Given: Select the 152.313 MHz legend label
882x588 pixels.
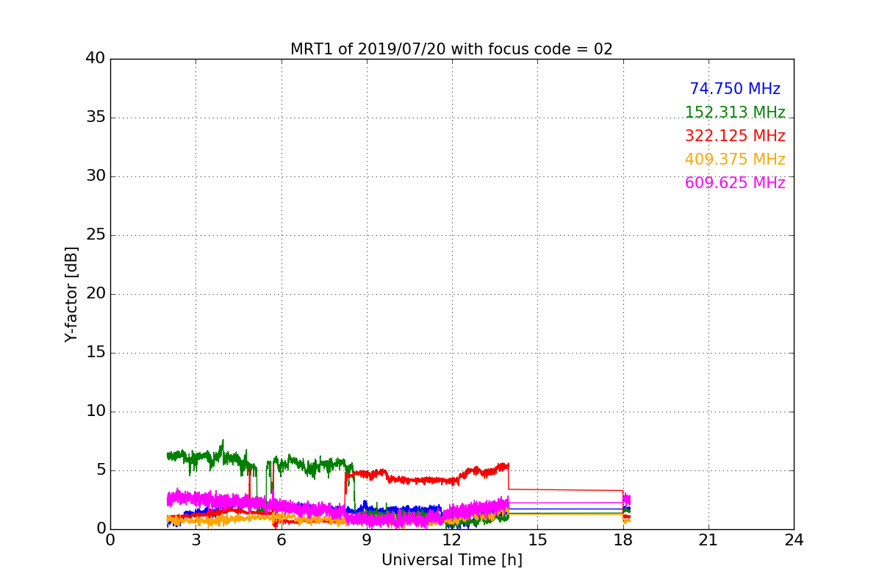Looking at the screenshot, I should coord(735,112).
